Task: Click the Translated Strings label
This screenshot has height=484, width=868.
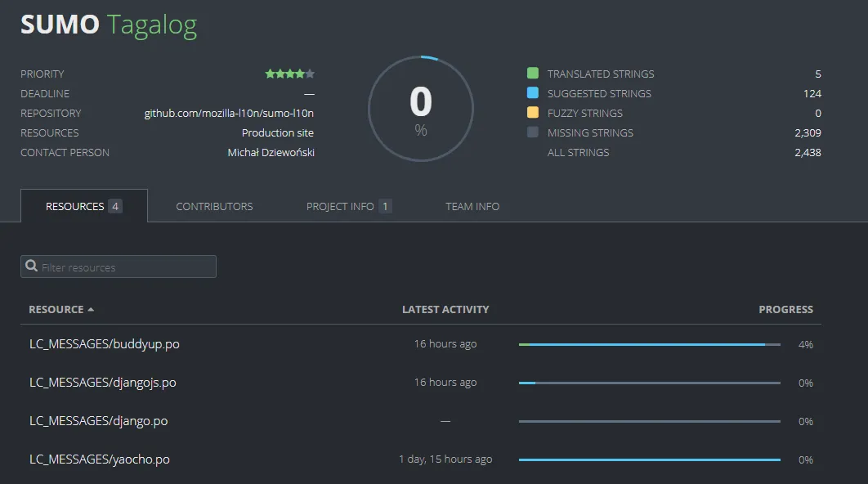Action: coord(601,74)
